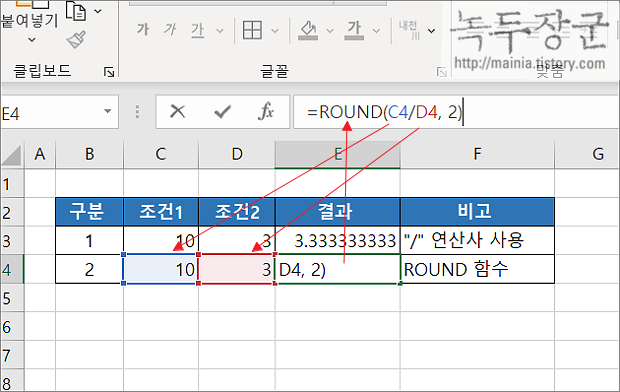Open the Font group dialog launcher
This screenshot has height=392, width=620.
point(442,72)
